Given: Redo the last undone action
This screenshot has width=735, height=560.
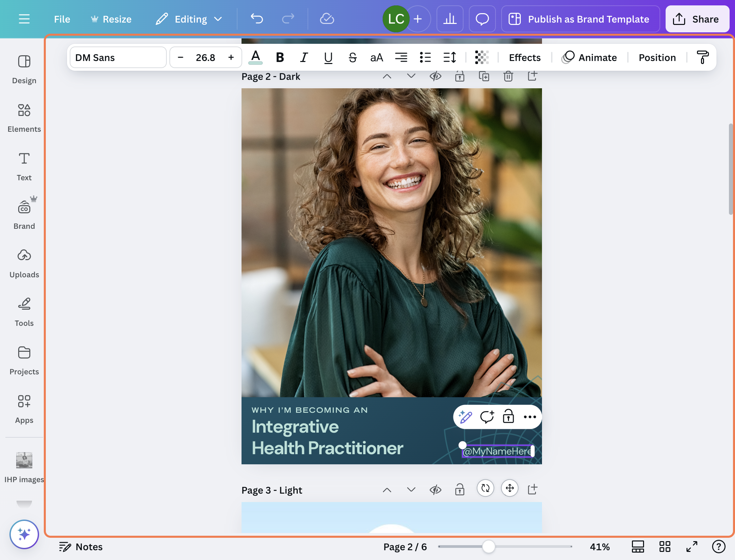Looking at the screenshot, I should [x=288, y=19].
